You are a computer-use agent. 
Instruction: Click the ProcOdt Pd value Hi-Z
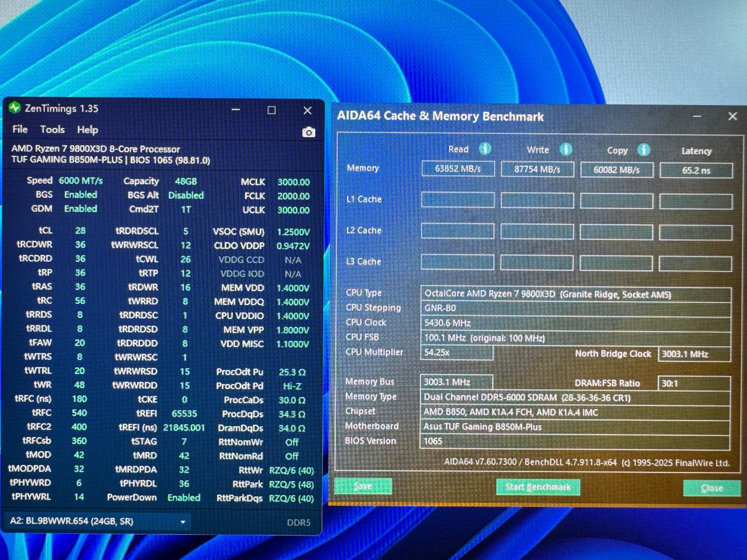point(292,386)
